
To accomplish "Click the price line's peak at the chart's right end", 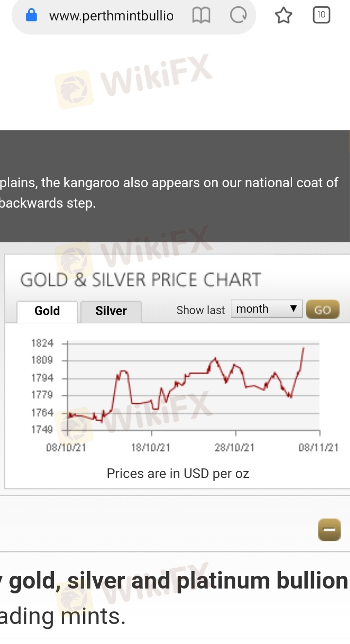I will [303, 348].
